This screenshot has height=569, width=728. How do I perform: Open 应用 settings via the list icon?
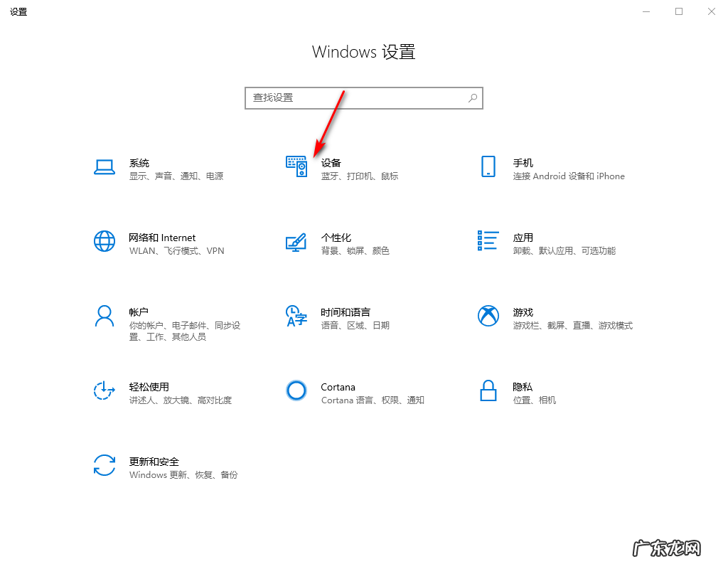(x=488, y=242)
